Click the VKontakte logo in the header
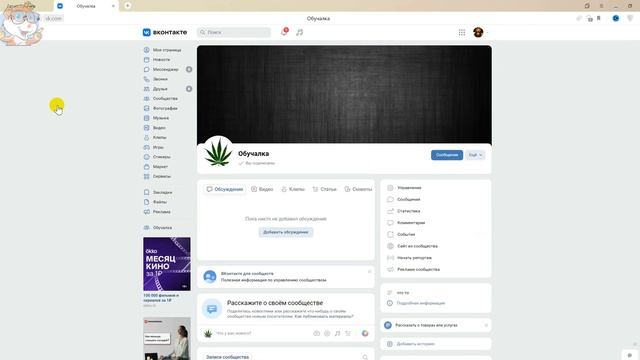The width and height of the screenshot is (640, 360). [165, 32]
